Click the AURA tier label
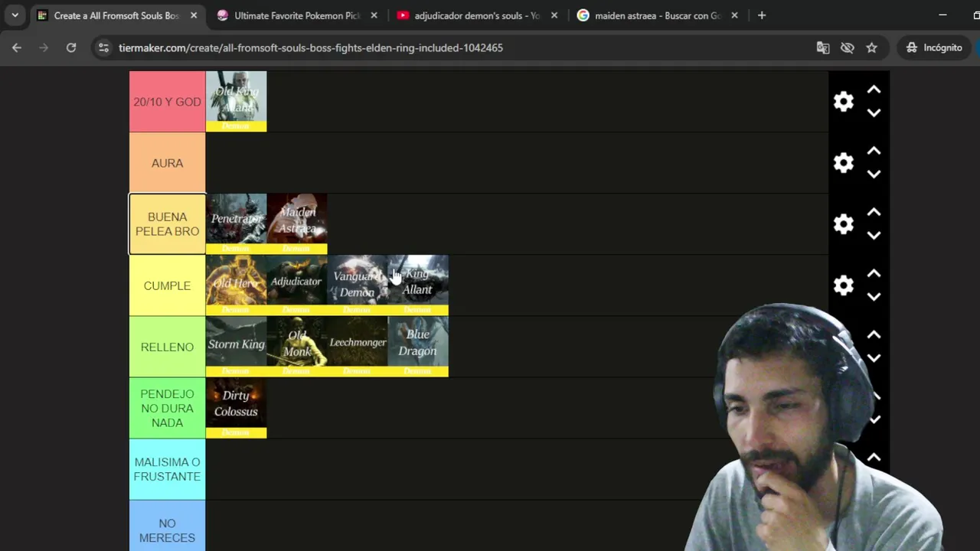The width and height of the screenshot is (980, 551). click(x=167, y=163)
